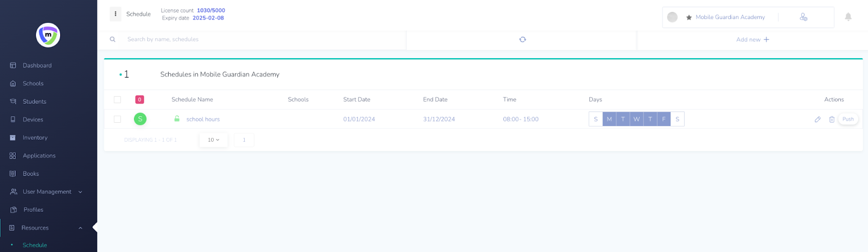The image size is (868, 252).
Task: Click the notification bell icon
Action: [848, 17]
